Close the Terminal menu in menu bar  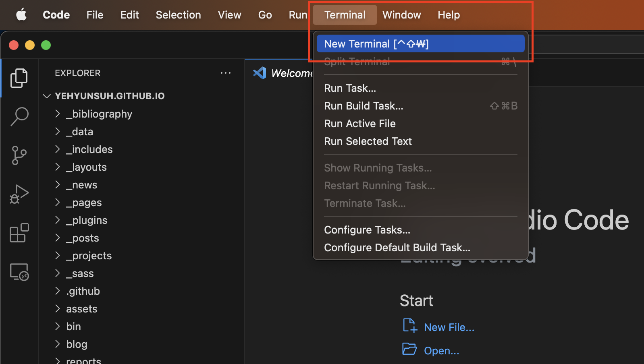click(345, 15)
